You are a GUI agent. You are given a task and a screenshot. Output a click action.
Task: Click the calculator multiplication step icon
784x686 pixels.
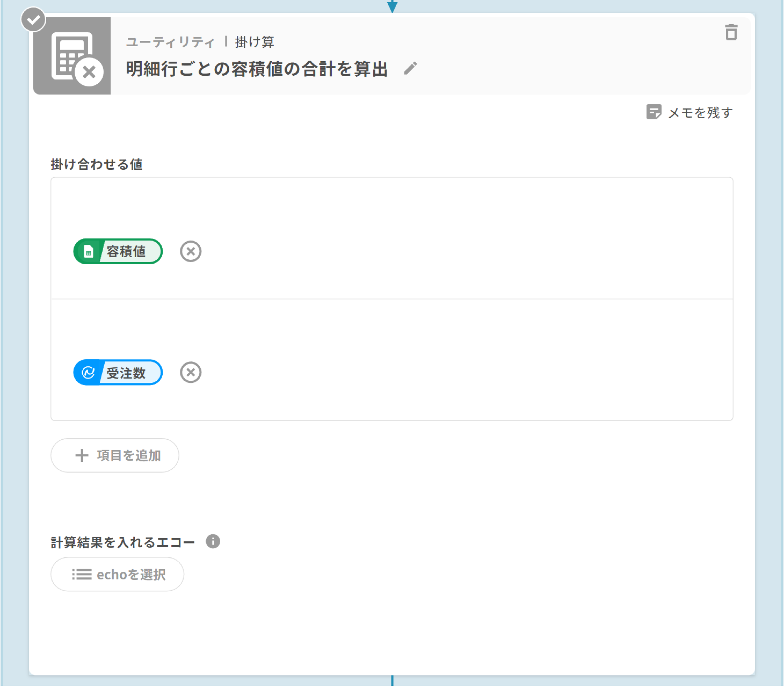[72, 56]
